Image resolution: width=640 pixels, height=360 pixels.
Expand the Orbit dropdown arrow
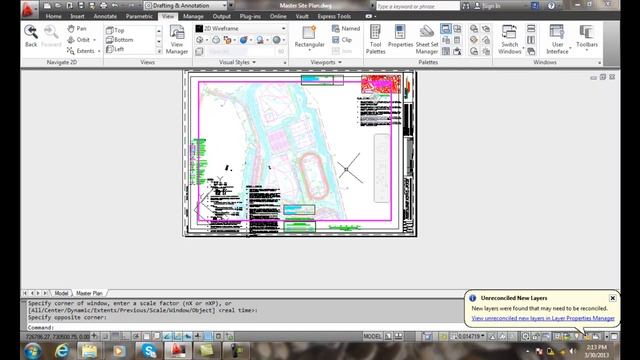94,40
